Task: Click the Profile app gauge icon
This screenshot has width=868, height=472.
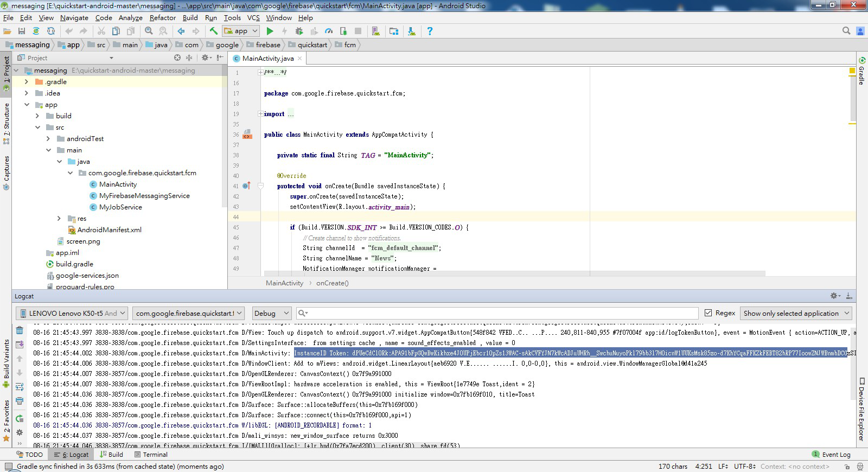Action: 329,31
